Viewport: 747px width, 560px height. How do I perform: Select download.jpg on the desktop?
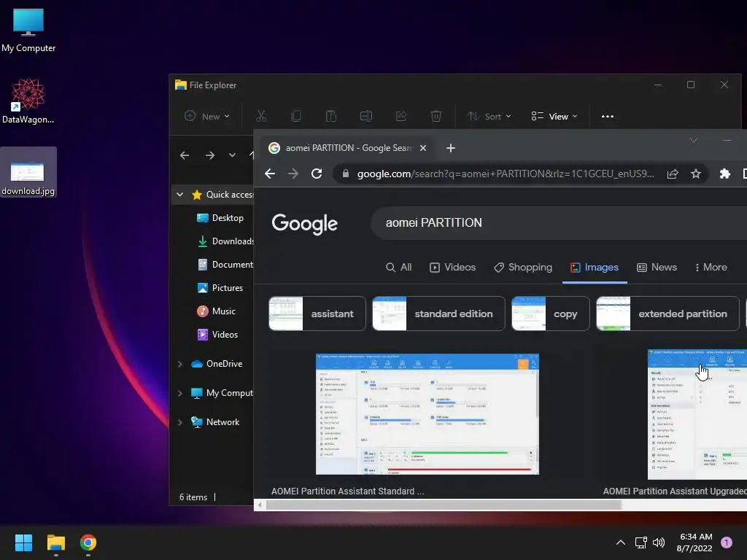click(x=28, y=172)
